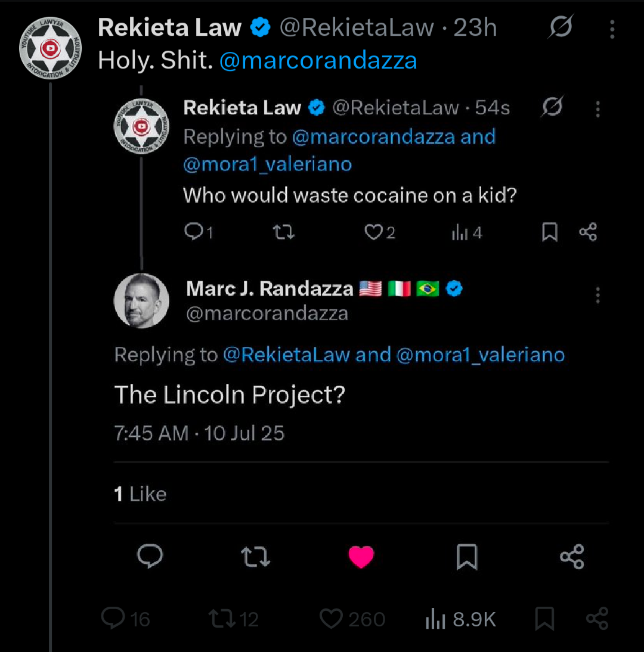Image resolution: width=644 pixels, height=652 pixels.
Task: Open @mora1_valeriano link in Randazza's reply
Action: point(481,355)
